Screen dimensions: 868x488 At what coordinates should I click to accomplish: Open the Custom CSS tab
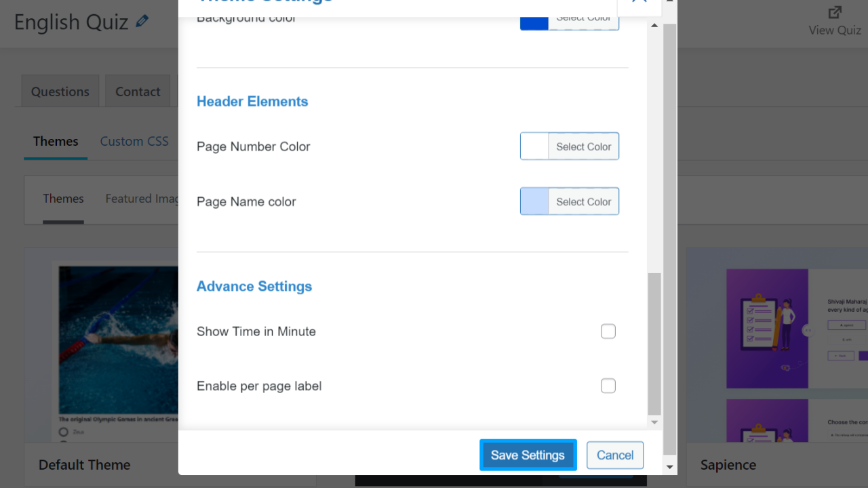click(x=134, y=141)
